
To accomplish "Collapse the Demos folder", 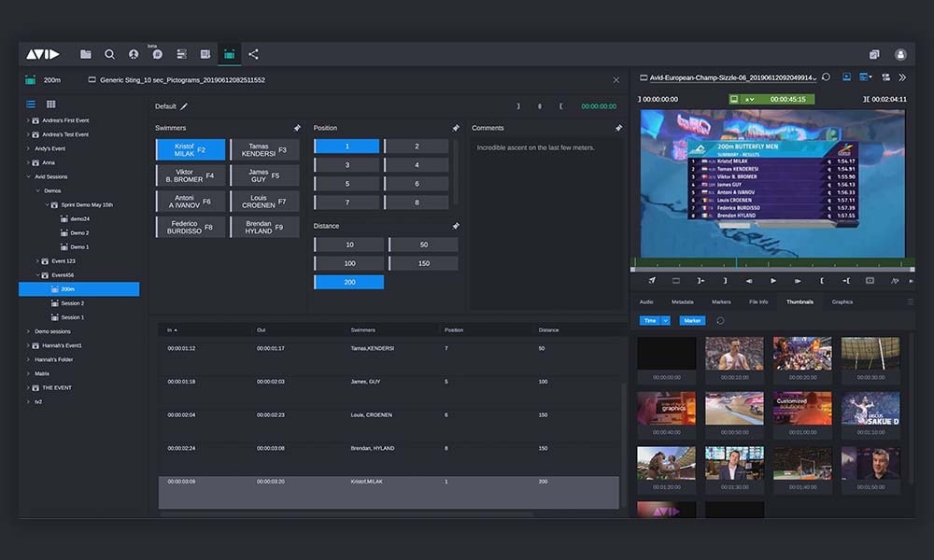I will (x=37, y=191).
